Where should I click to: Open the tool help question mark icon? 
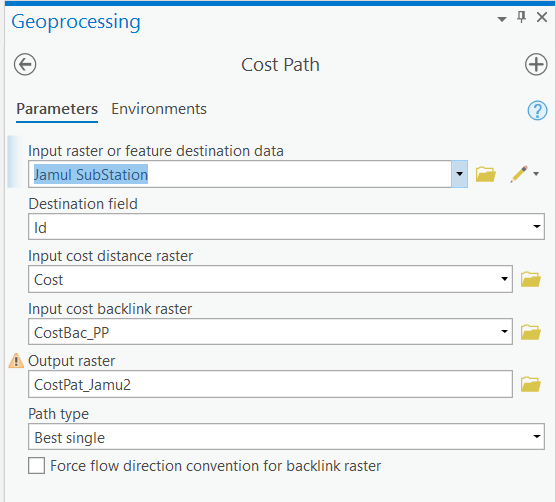(x=537, y=111)
